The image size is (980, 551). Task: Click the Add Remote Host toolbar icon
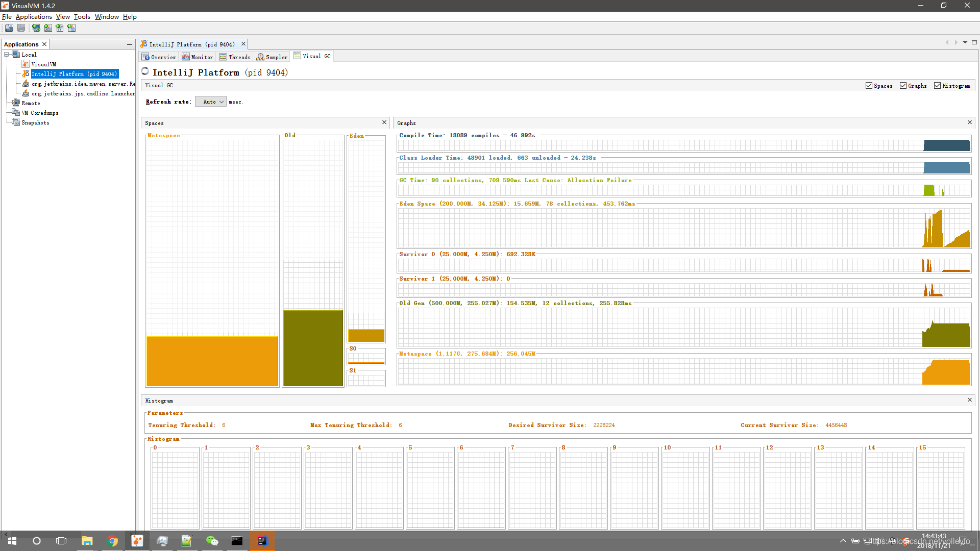coord(36,28)
